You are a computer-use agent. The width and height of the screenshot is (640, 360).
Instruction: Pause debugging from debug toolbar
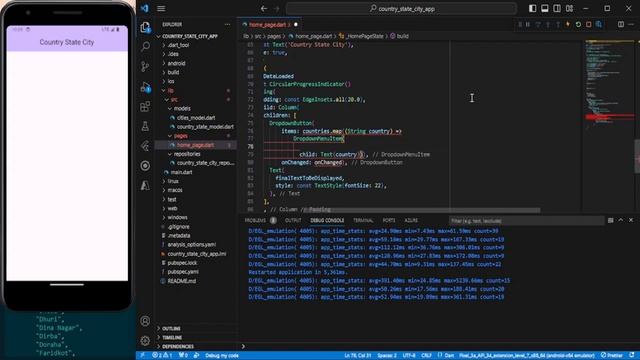pos(528,25)
